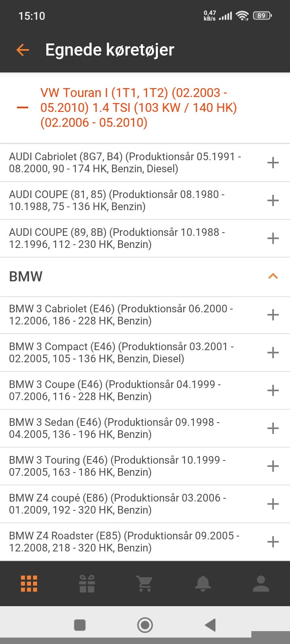Tap the BMW 3 Sedan (E46) entry text
The width and height of the screenshot is (290, 644).
(115, 428)
